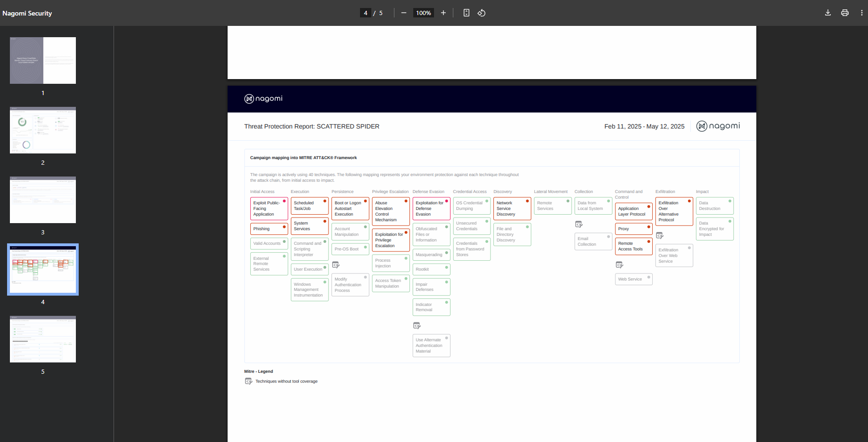Click the nagomi logo in dark header
This screenshot has height=442, width=868.
(263, 98)
